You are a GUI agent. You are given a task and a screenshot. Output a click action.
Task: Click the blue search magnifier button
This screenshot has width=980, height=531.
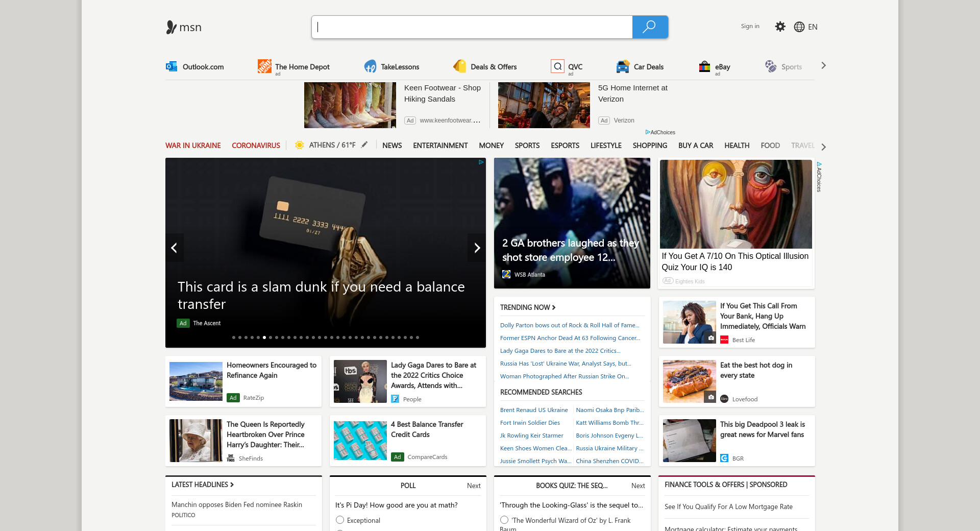tap(649, 27)
